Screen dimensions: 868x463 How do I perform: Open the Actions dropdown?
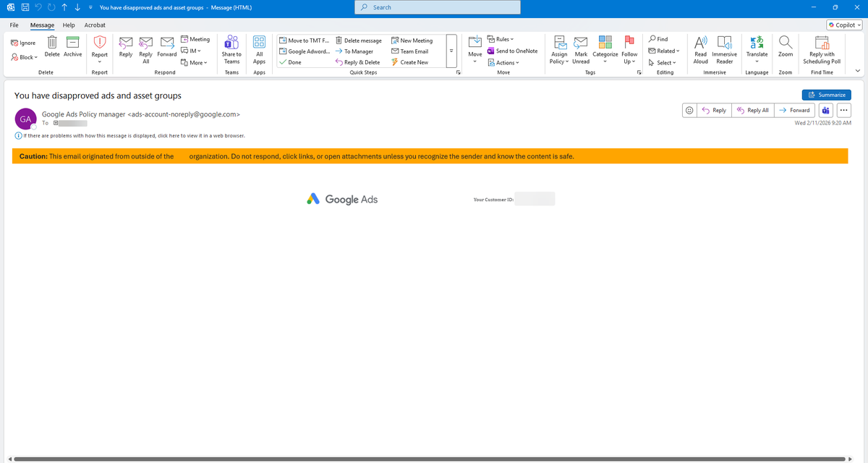coord(503,62)
